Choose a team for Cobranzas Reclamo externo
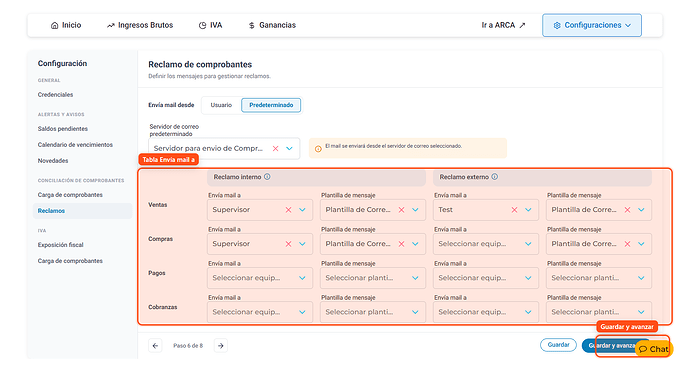The width and height of the screenshot is (690, 366). coord(486,312)
